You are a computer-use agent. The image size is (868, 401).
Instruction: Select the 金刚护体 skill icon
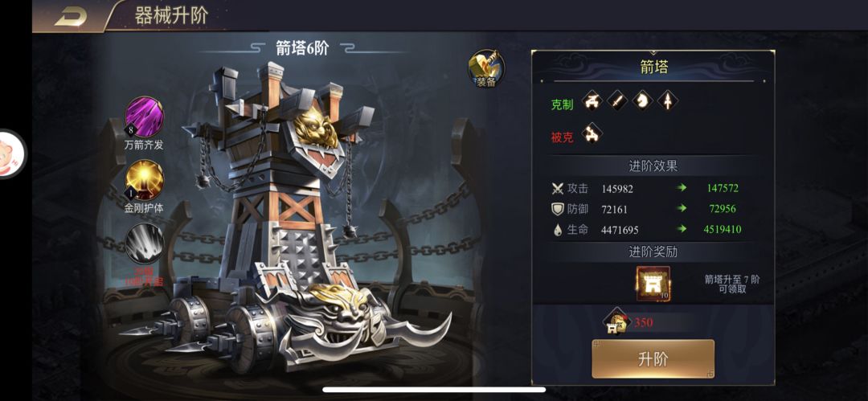point(144,180)
